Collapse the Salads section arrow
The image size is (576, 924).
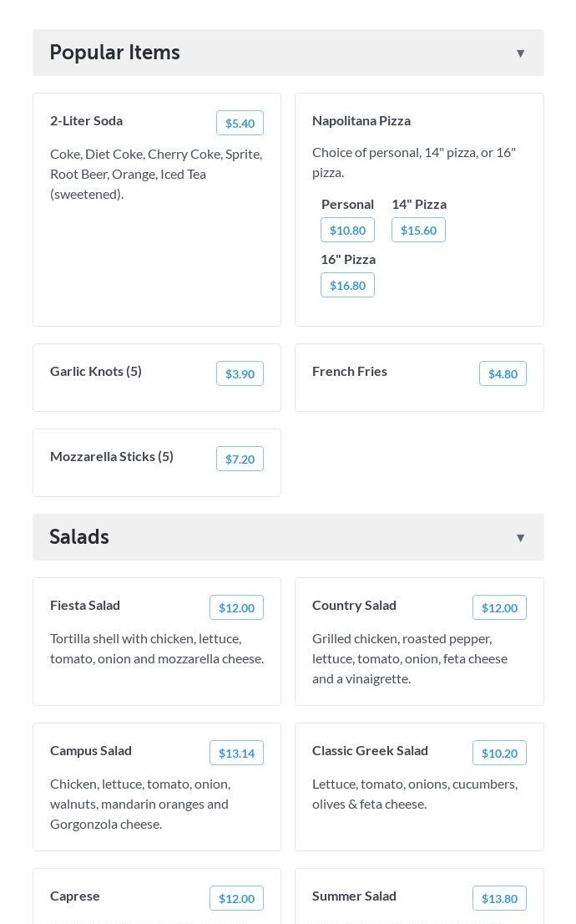point(520,538)
